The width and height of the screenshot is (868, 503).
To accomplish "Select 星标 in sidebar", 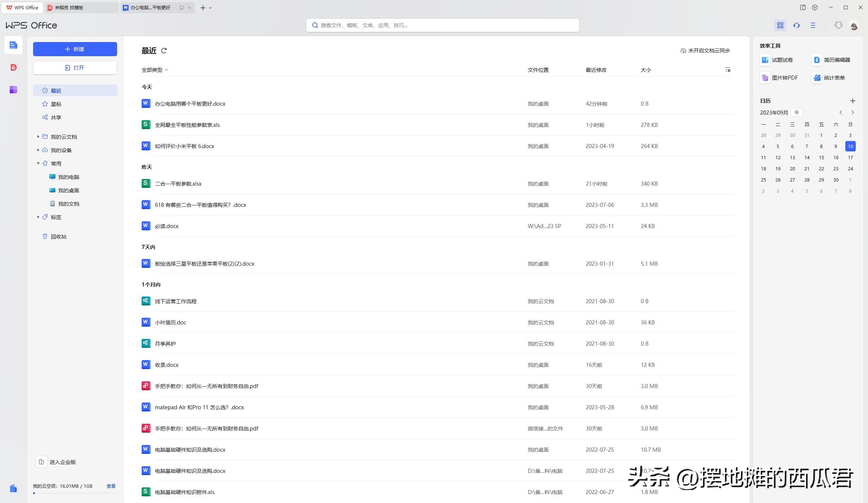I will pos(75,104).
